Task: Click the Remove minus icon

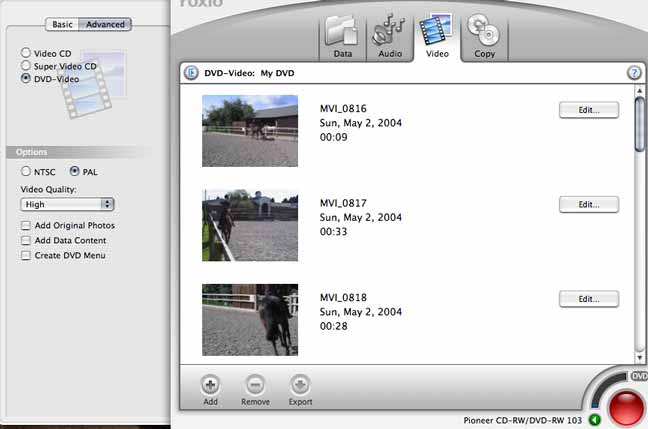Action: tap(255, 385)
